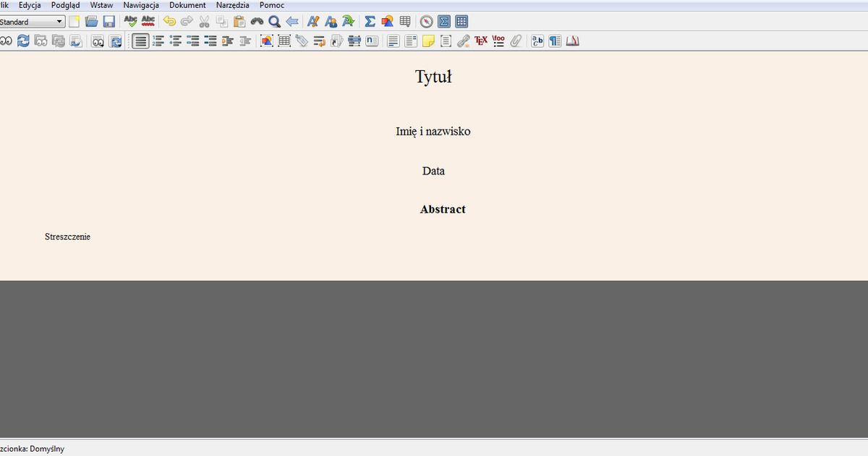
Task: Open find and replace with the magnifier
Action: point(274,21)
